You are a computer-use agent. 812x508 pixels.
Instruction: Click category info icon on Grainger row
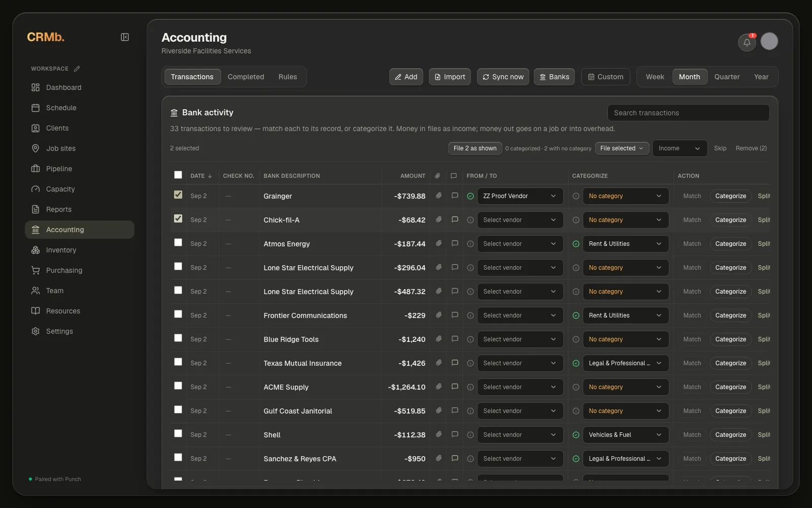(576, 196)
